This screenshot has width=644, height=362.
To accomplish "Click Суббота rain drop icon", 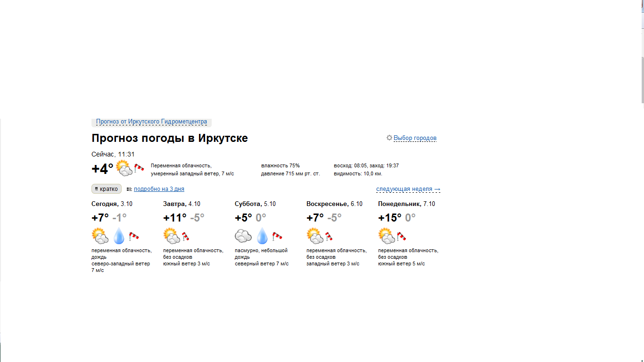I will point(262,236).
